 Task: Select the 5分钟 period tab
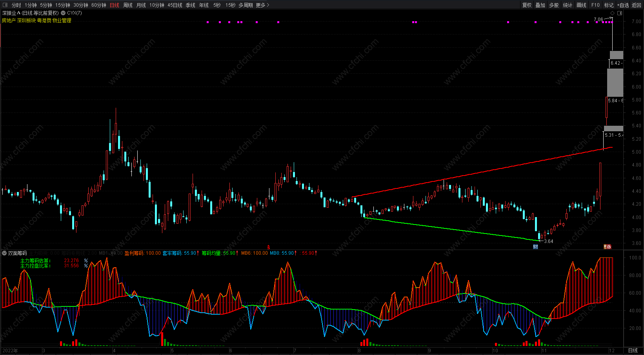pyautogui.click(x=46, y=5)
